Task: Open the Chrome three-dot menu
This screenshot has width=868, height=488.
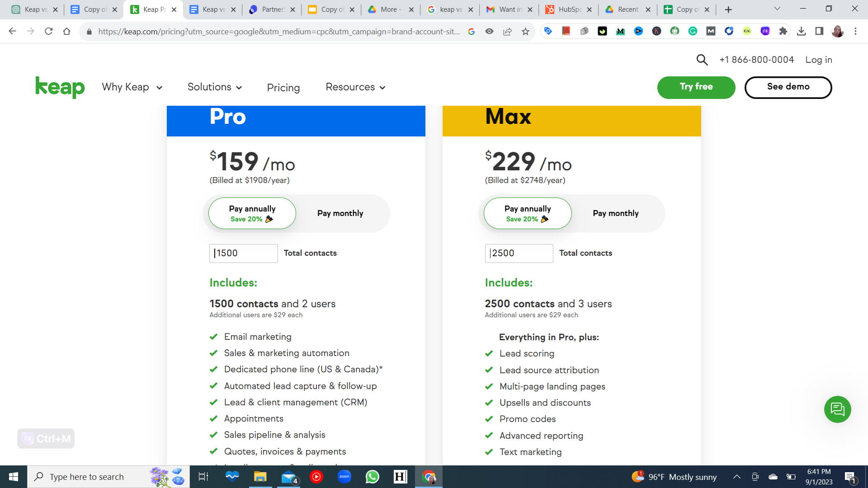Action: pos(855,31)
